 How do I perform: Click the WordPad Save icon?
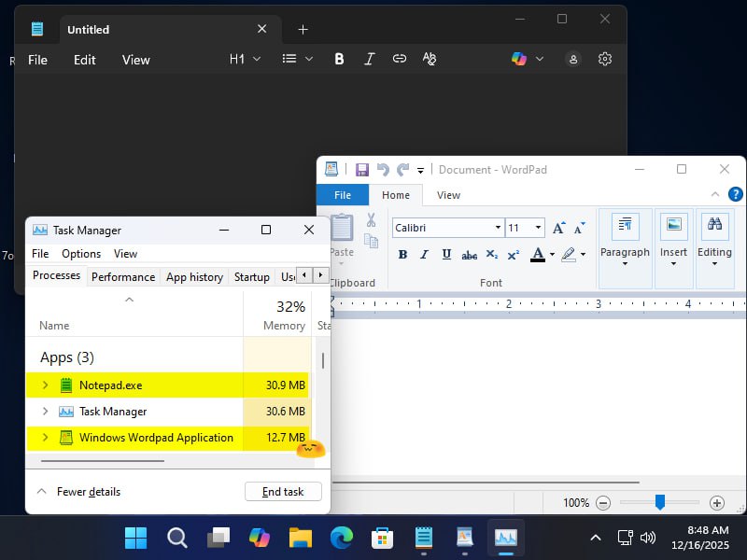(362, 170)
